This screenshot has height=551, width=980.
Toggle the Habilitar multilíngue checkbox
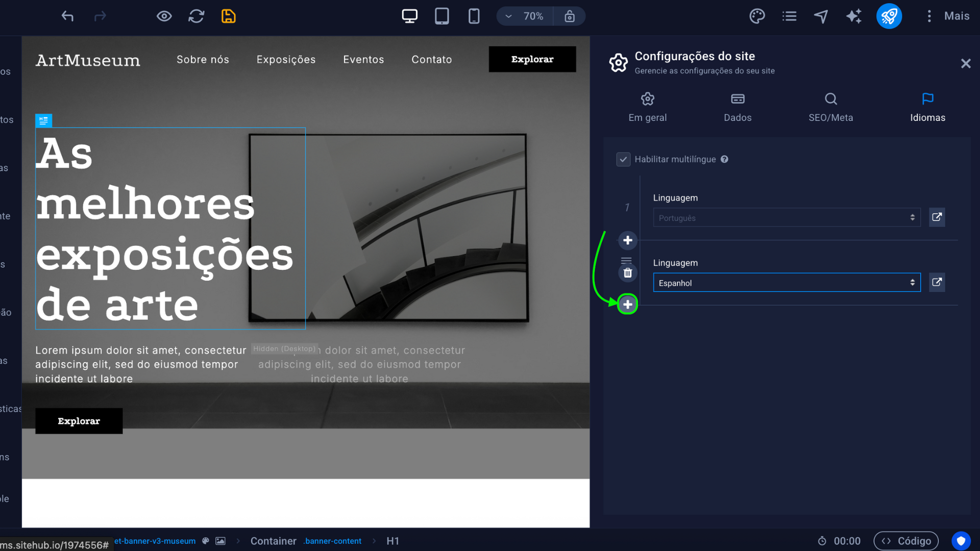[623, 160]
